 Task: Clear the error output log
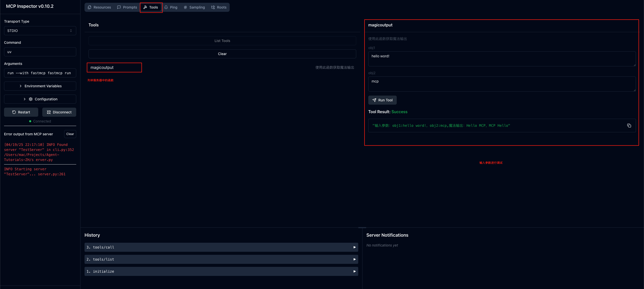click(x=70, y=134)
